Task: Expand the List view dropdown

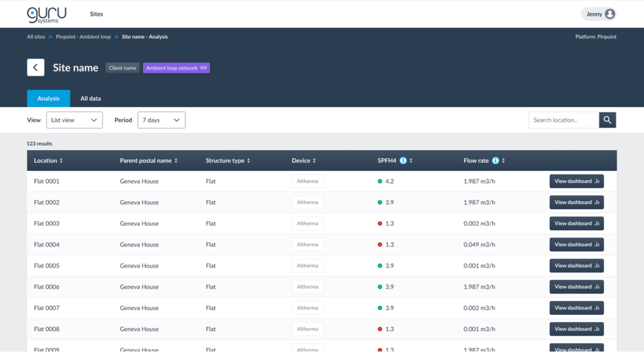Action: coord(74,120)
